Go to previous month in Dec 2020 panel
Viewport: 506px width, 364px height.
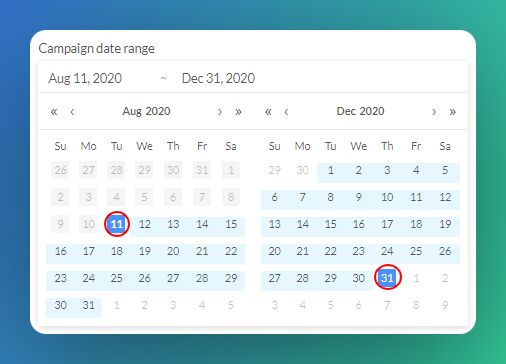286,112
